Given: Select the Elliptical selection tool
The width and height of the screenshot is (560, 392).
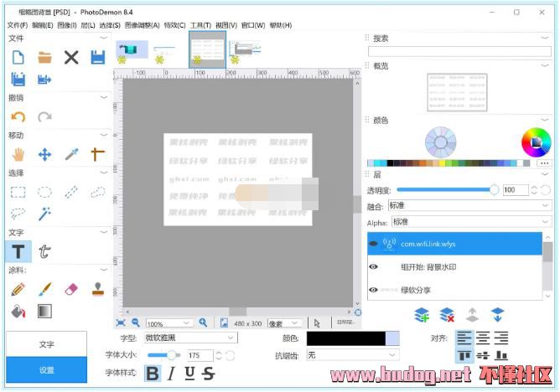Looking at the screenshot, I should (x=44, y=193).
